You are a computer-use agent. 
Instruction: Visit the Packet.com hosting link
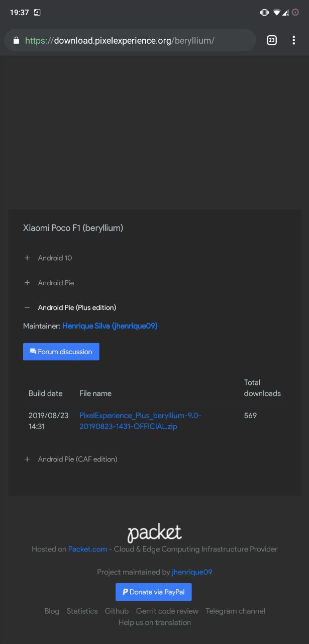88,549
